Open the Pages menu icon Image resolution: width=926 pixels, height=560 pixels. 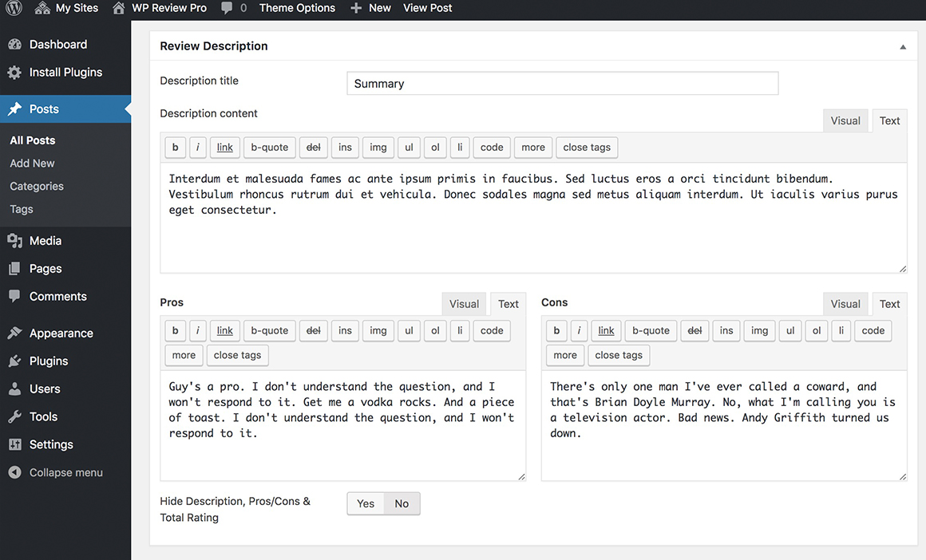point(14,269)
